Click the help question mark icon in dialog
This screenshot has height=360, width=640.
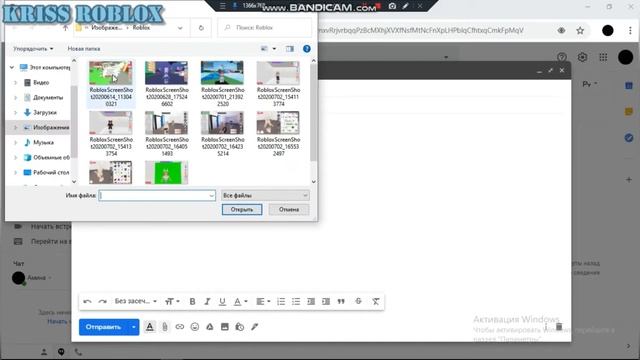click(x=307, y=49)
